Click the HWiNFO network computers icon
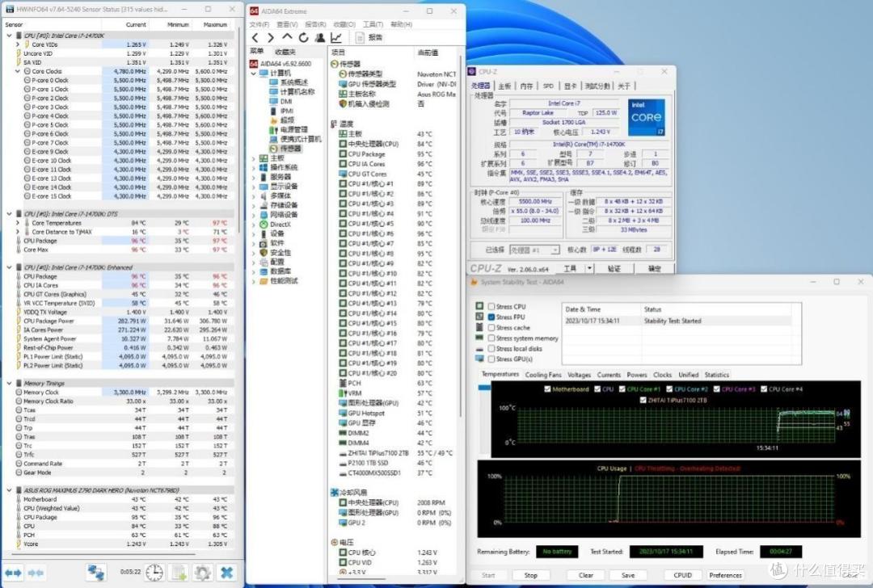873x588 pixels. pyautogui.click(x=95, y=573)
